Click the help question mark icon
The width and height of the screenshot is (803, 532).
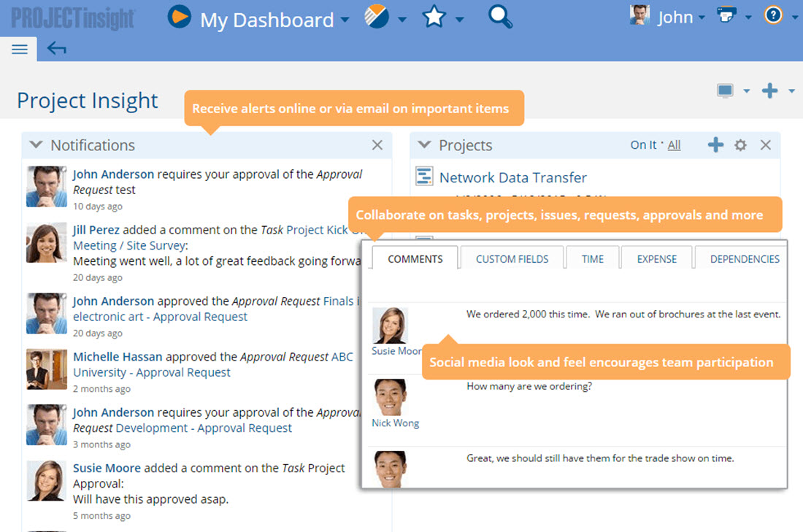pos(773,15)
